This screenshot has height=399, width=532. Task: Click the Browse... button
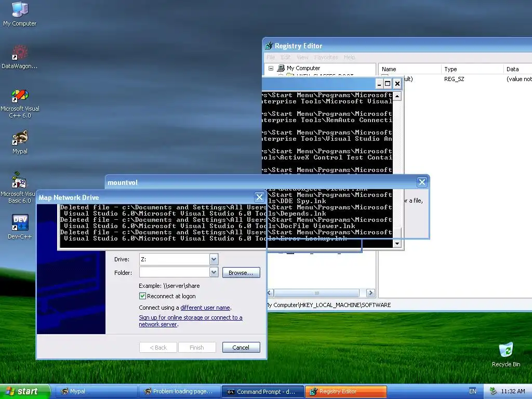coord(241,272)
